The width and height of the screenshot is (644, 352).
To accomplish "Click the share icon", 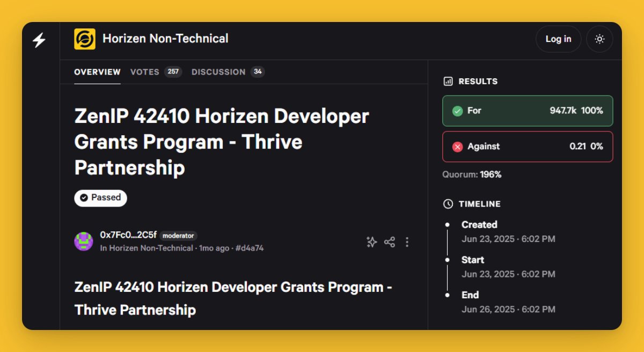I will [x=390, y=242].
